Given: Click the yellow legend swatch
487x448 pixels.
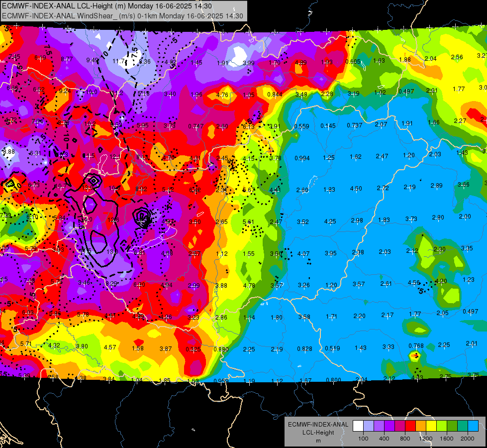Looking at the screenshot, I should 431,426.
